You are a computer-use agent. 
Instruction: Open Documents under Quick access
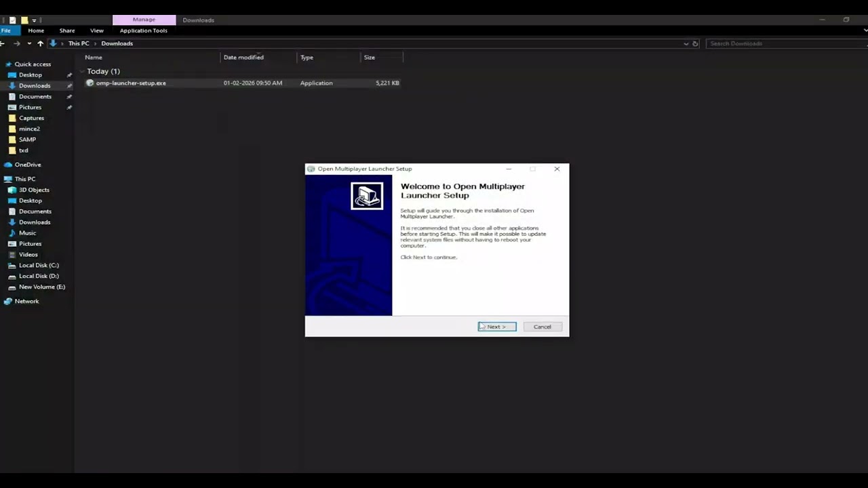(x=35, y=97)
